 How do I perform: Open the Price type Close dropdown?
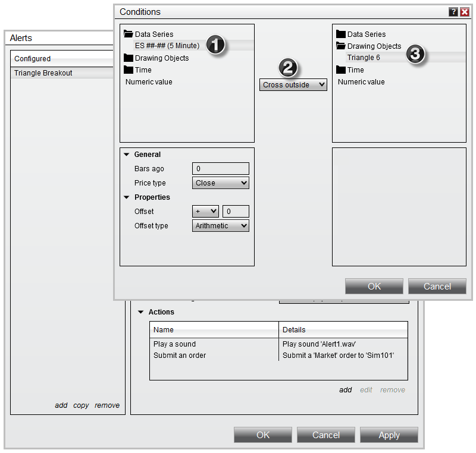pos(220,183)
